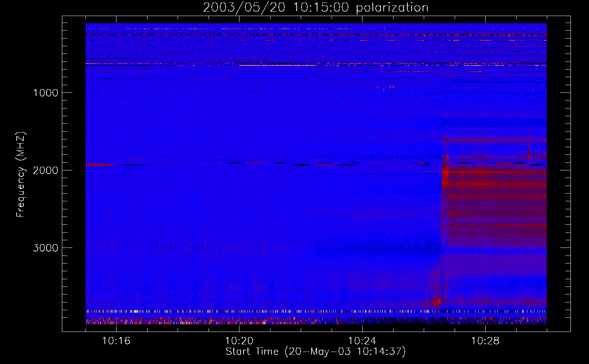Click the '10:24' time axis label
The width and height of the screenshot is (589, 364).
[362, 341]
